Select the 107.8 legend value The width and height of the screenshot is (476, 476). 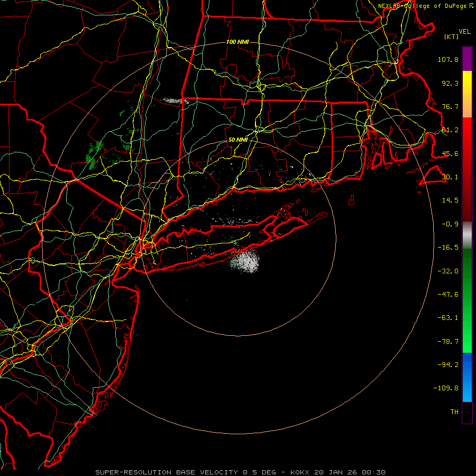coord(448,59)
